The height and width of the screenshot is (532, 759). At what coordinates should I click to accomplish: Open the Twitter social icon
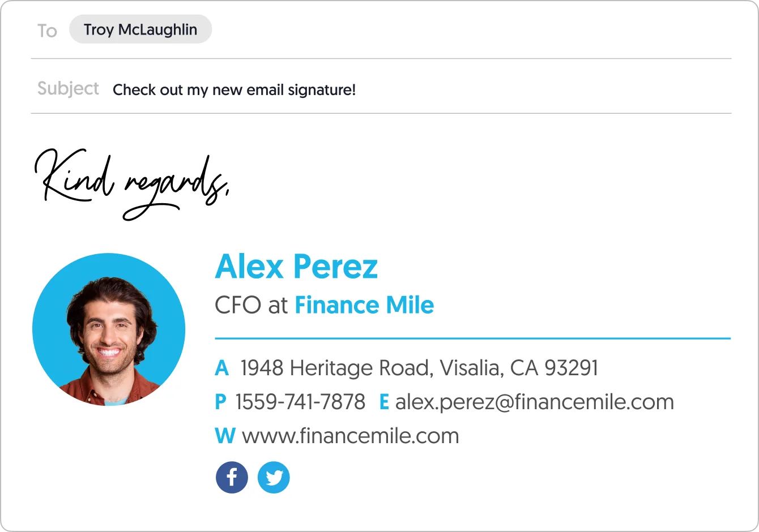tap(274, 478)
